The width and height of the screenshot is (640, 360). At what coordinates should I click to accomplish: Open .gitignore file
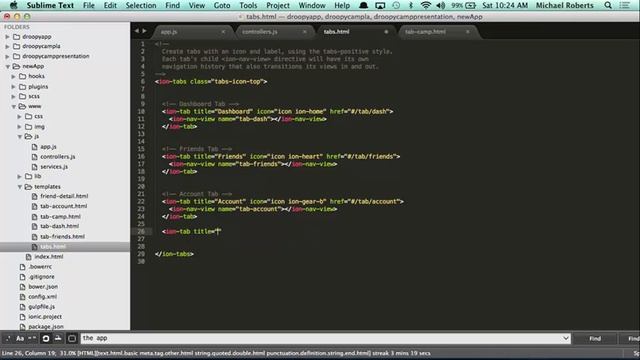(x=41, y=277)
